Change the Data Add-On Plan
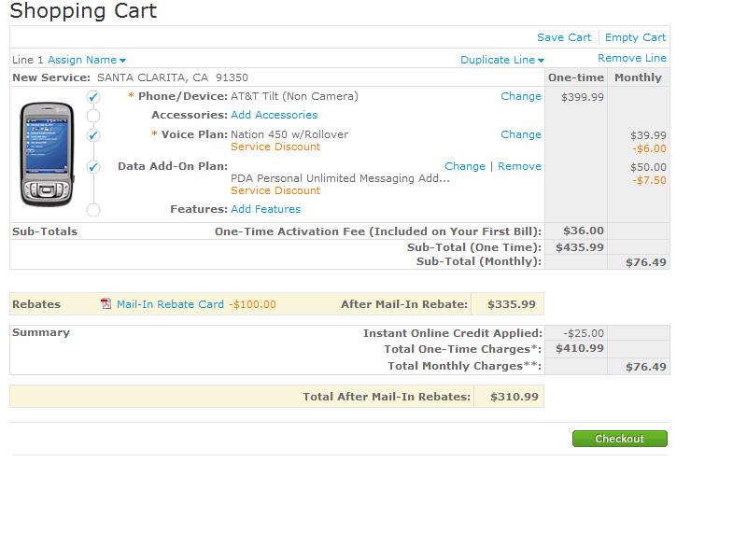 [x=465, y=166]
